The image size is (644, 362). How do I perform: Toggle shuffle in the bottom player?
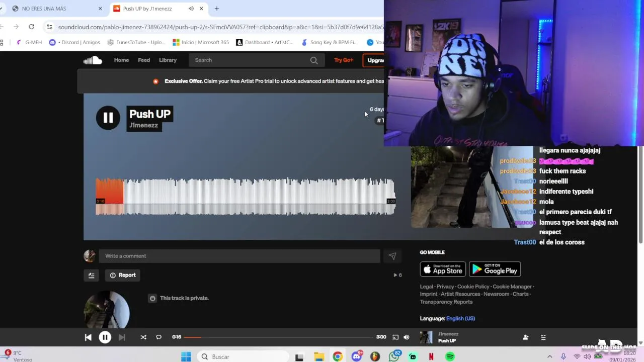(x=143, y=337)
